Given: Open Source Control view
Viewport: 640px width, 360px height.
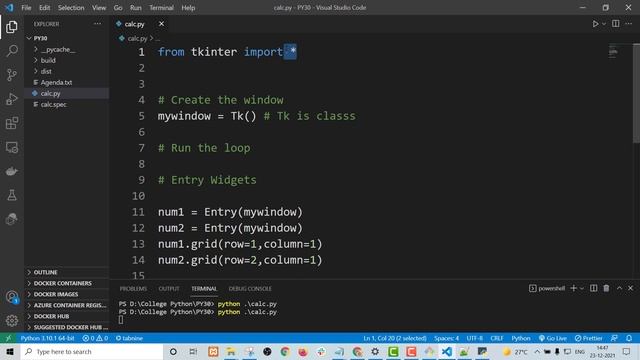Looking at the screenshot, I should coord(12,75).
